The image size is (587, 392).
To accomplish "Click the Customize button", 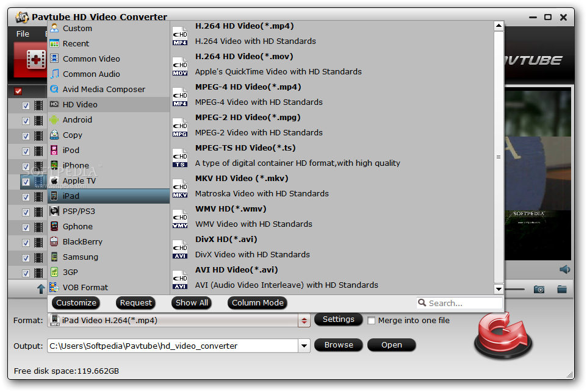I will pyautogui.click(x=76, y=302).
